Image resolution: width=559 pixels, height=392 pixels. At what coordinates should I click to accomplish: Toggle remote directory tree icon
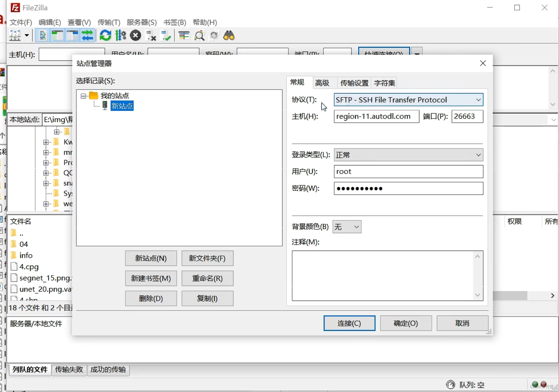pyautogui.click(x=72, y=35)
